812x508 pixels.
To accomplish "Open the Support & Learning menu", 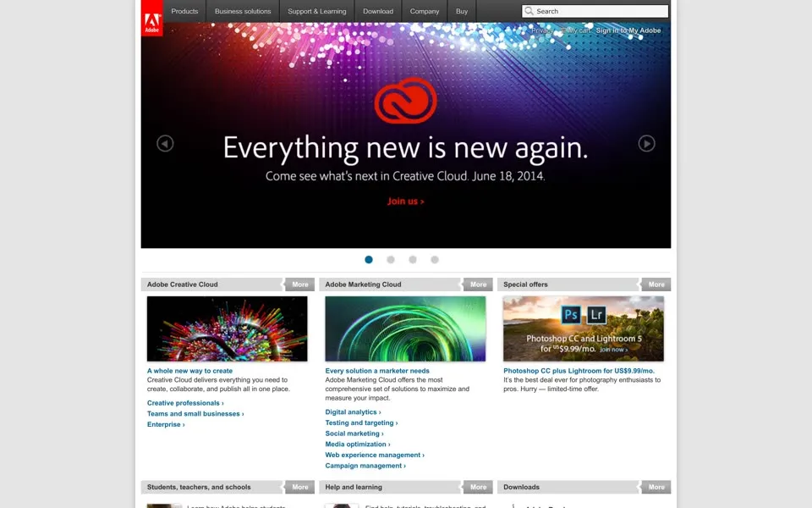I will [x=317, y=11].
